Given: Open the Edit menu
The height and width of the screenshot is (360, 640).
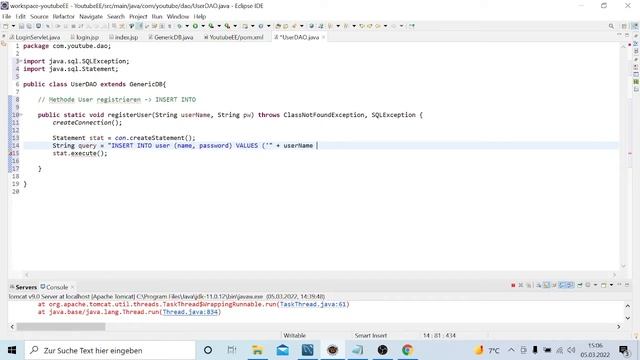Looking at the screenshot, I should tap(20, 16).
